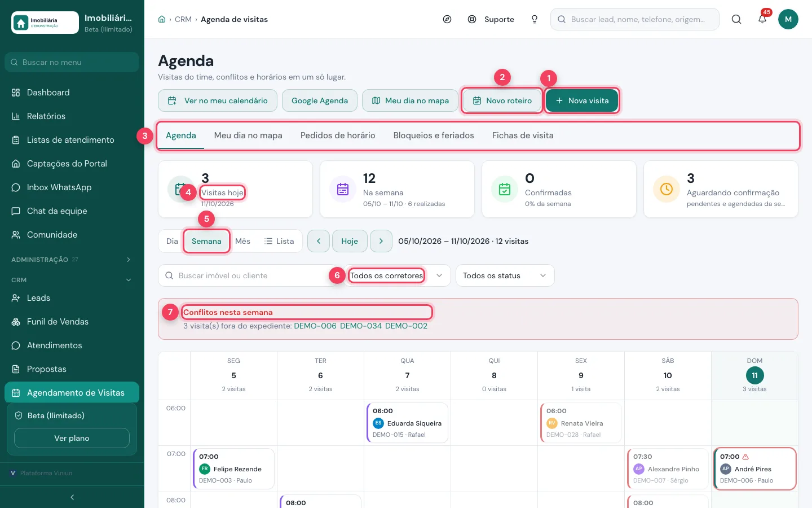The image size is (812, 508).
Task: Click the Nova visita button
Action: pyautogui.click(x=582, y=100)
